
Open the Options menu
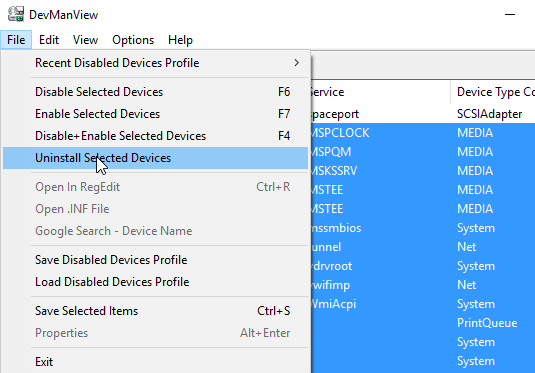[x=133, y=40]
